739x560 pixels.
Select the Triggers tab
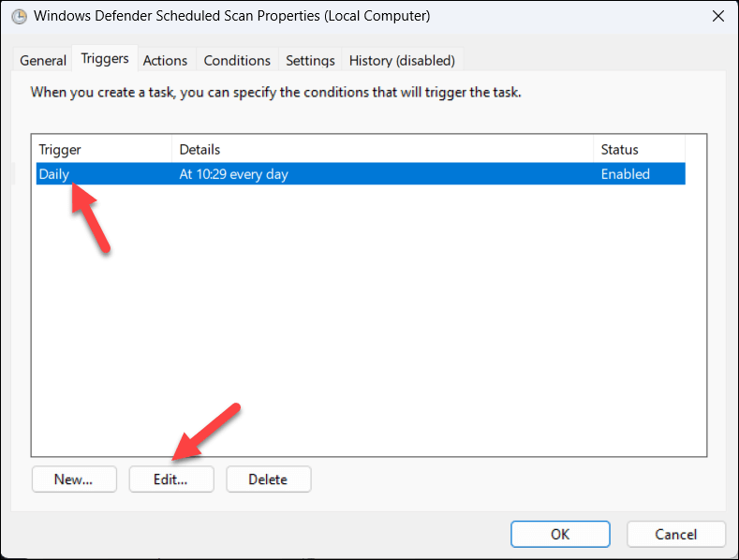[x=105, y=58]
